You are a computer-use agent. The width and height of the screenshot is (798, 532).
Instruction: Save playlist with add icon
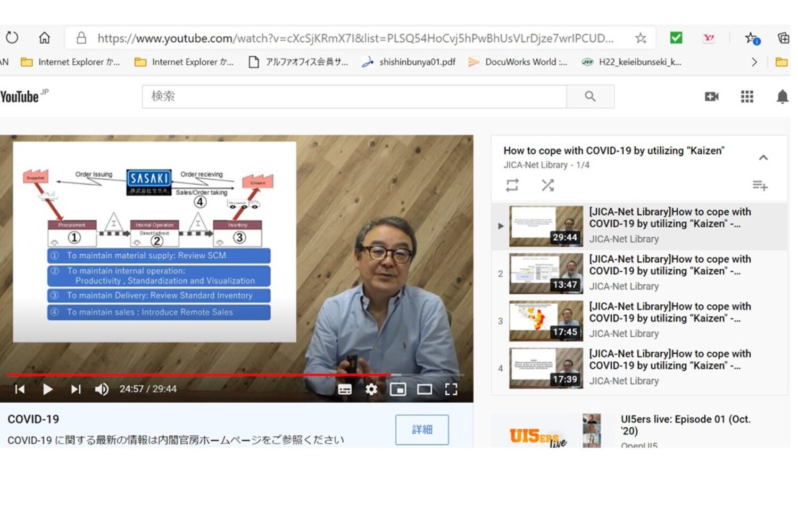pos(760,186)
